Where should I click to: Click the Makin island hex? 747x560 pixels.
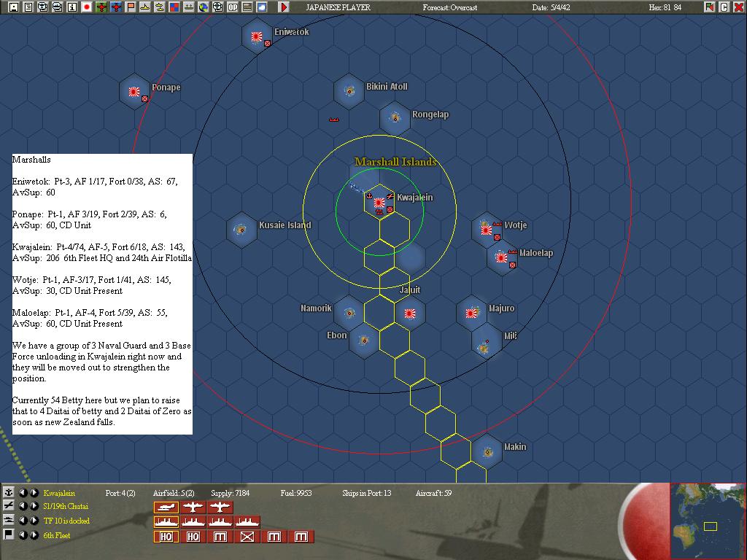[x=487, y=451]
